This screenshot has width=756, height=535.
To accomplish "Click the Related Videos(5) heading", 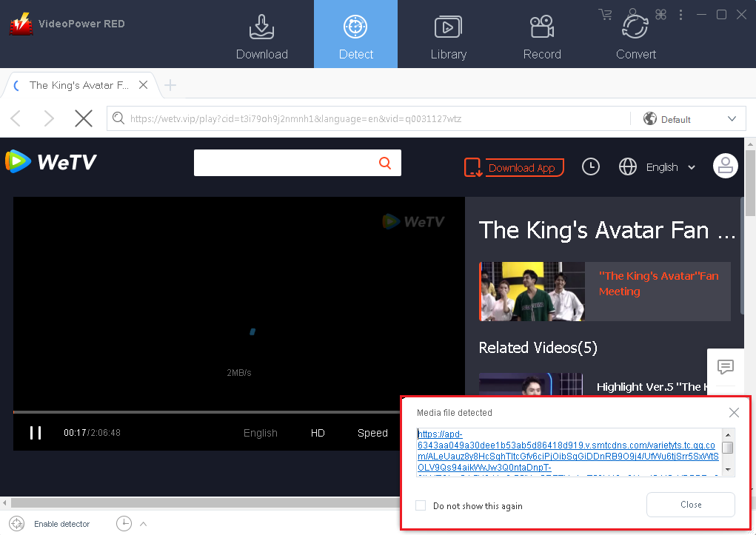I will coord(538,348).
